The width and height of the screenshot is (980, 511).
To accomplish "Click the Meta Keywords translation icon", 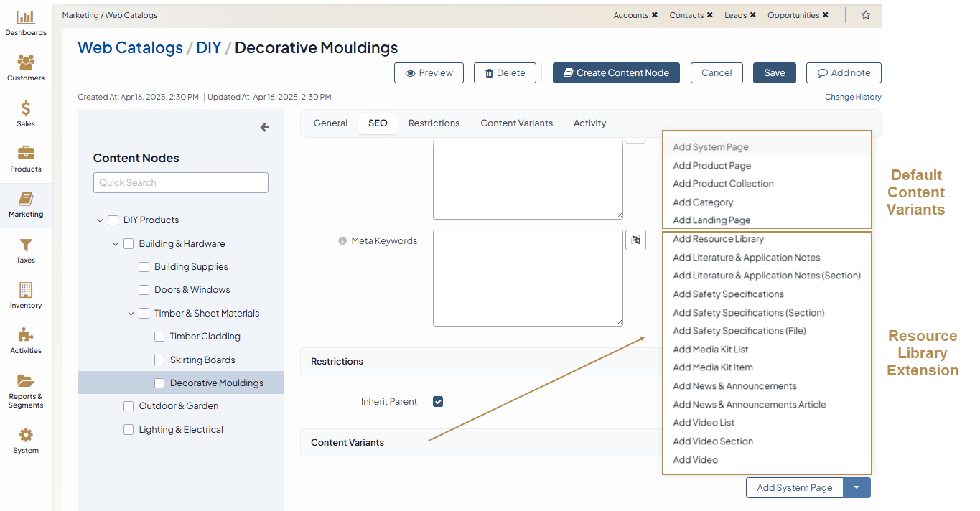I will [x=635, y=240].
